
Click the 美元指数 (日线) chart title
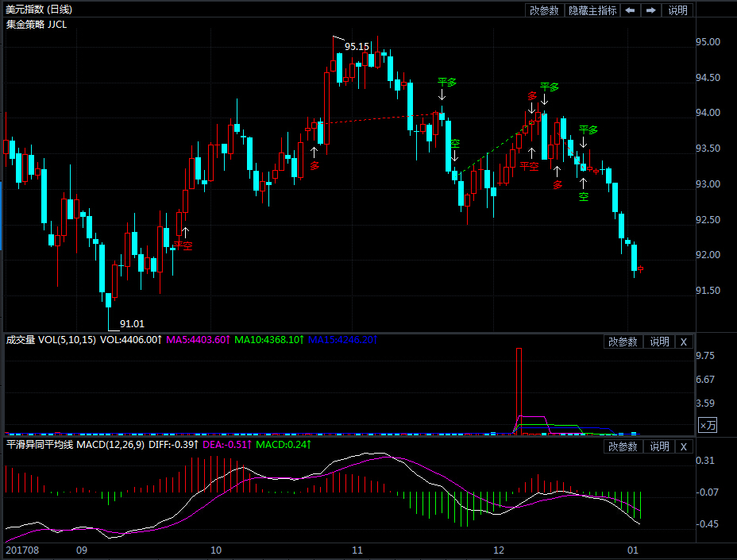(x=39, y=9)
